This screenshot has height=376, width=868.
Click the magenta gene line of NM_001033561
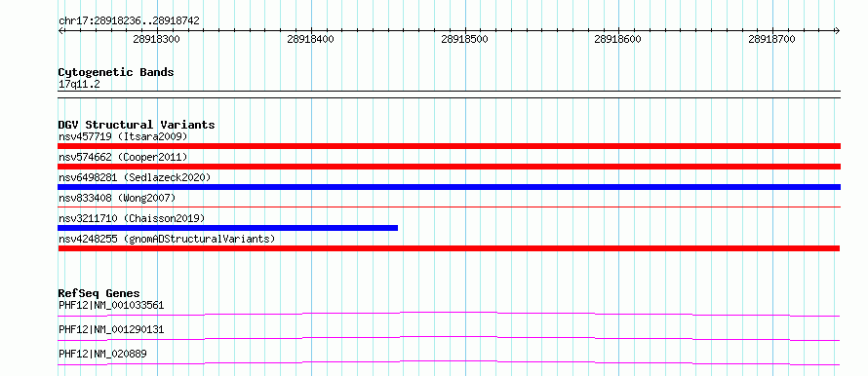tap(449, 314)
